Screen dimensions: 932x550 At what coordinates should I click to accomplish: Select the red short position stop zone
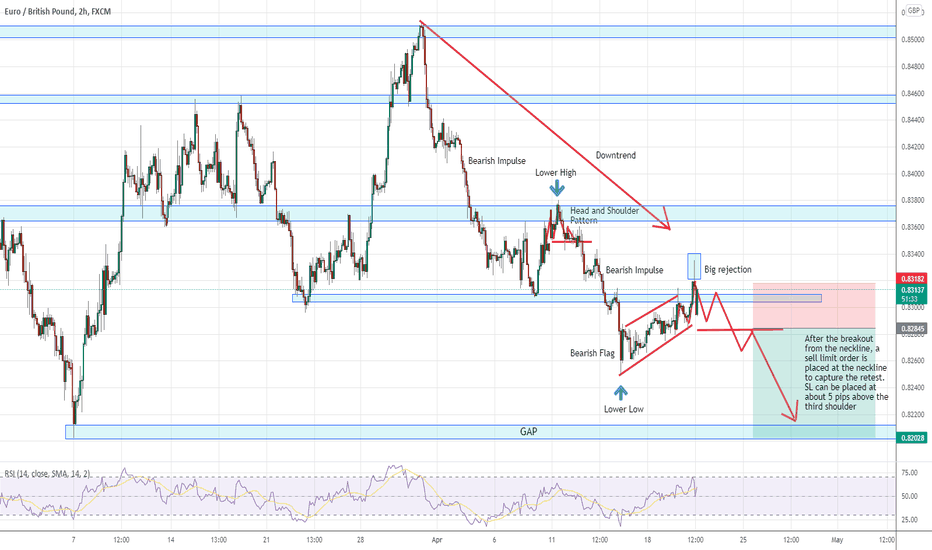(814, 306)
